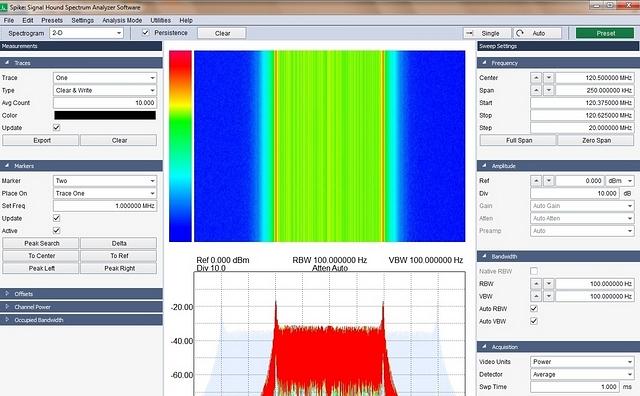Increase VBW with its up arrow

[536, 296]
